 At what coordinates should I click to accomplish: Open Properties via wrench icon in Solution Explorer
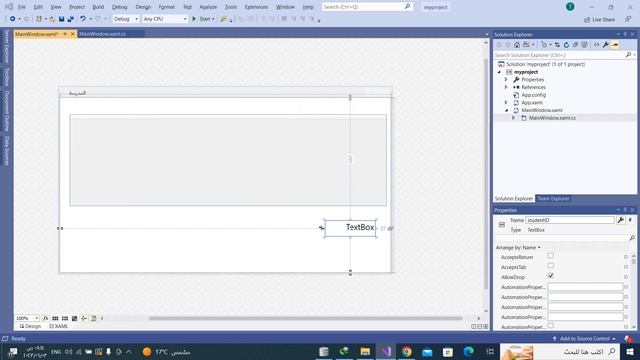[606, 44]
